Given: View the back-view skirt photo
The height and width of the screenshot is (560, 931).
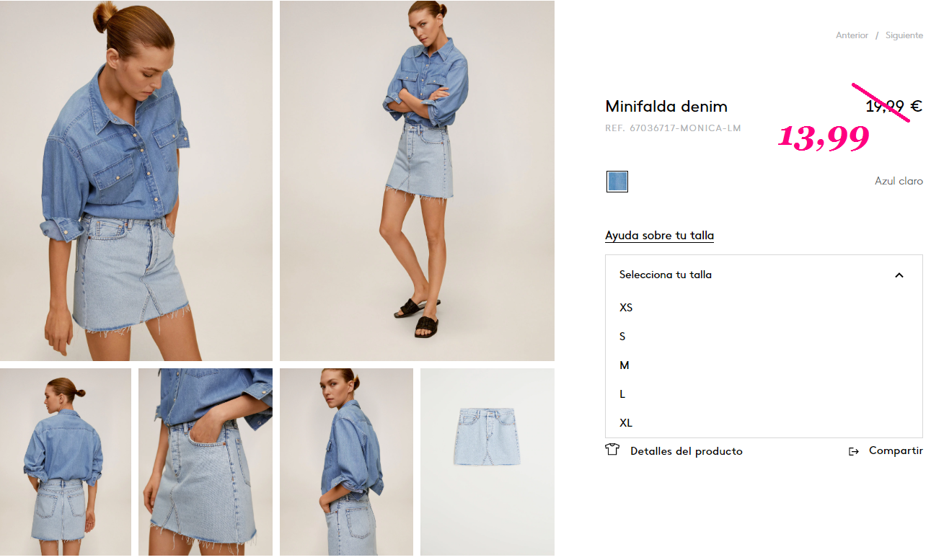Looking at the screenshot, I should [66, 462].
